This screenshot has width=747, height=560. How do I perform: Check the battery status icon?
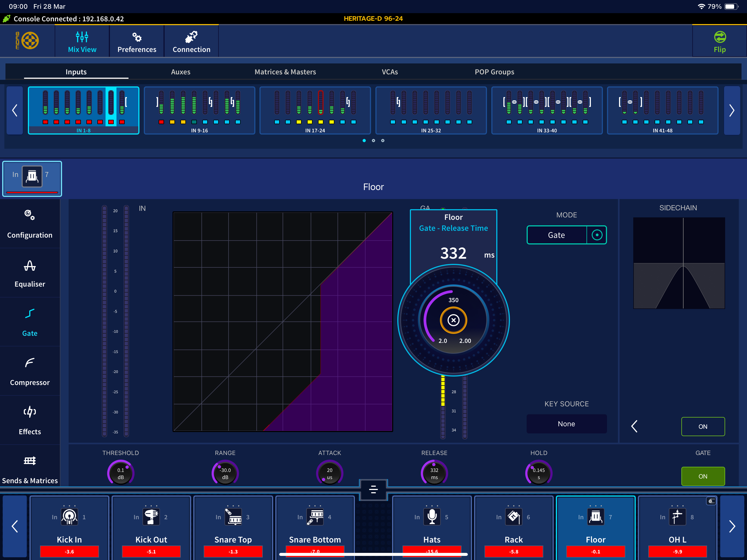click(731, 6)
